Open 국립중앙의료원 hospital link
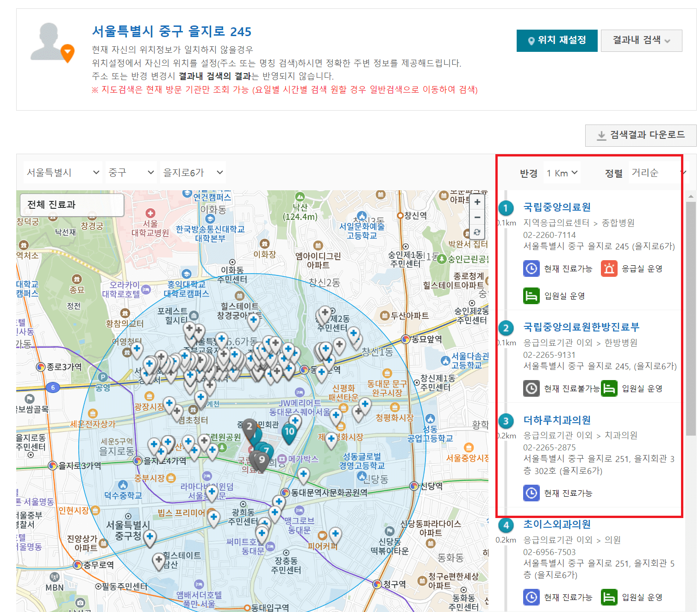 [x=557, y=207]
